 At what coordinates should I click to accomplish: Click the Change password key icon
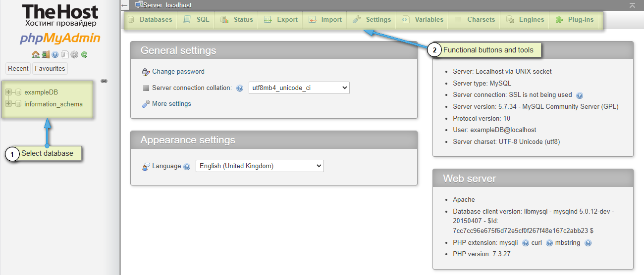[146, 72]
